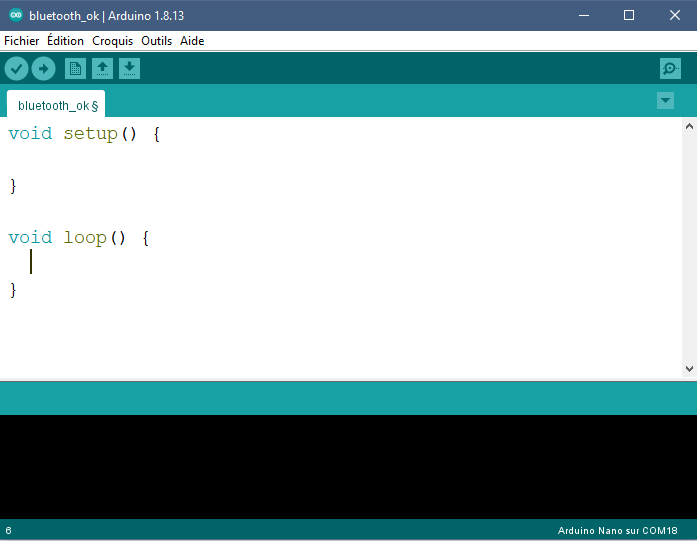The width and height of the screenshot is (697, 541).
Task: Open a sketch with the up-arrow icon
Action: tap(102, 69)
